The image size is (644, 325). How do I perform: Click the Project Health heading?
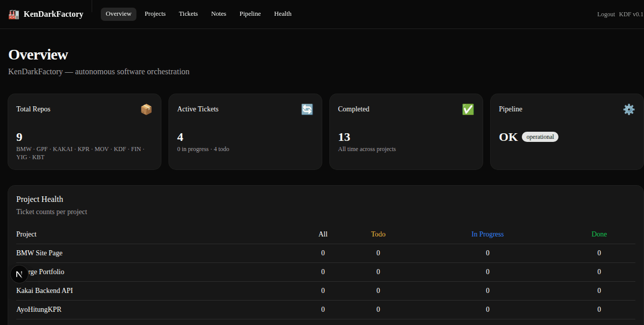click(40, 199)
